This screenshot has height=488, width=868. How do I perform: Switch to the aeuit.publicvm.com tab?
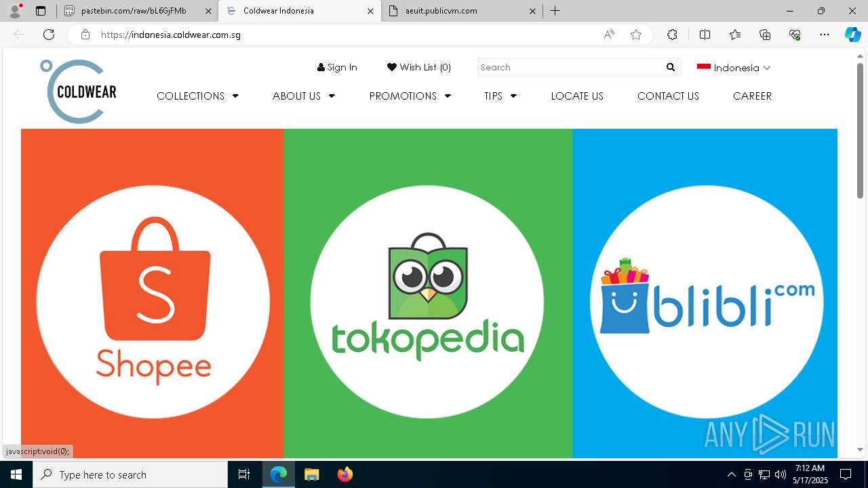pos(462,11)
